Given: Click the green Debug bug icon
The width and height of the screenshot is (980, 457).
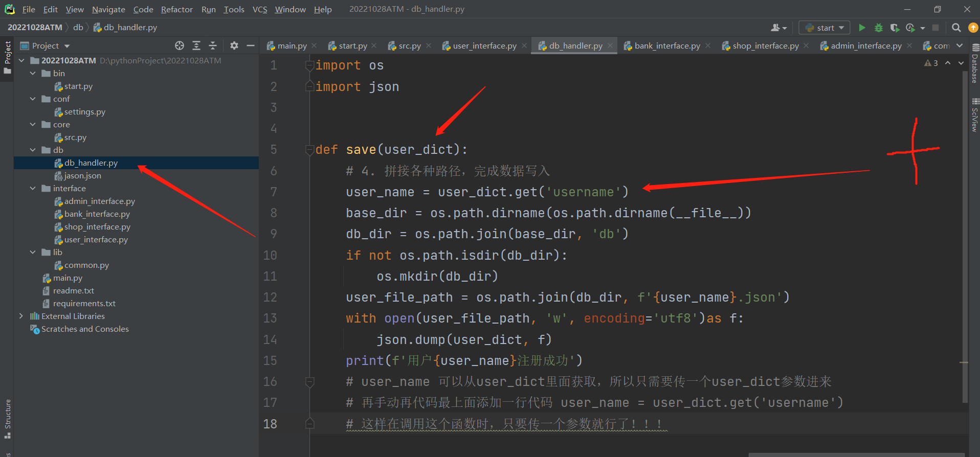Looking at the screenshot, I should (879, 28).
